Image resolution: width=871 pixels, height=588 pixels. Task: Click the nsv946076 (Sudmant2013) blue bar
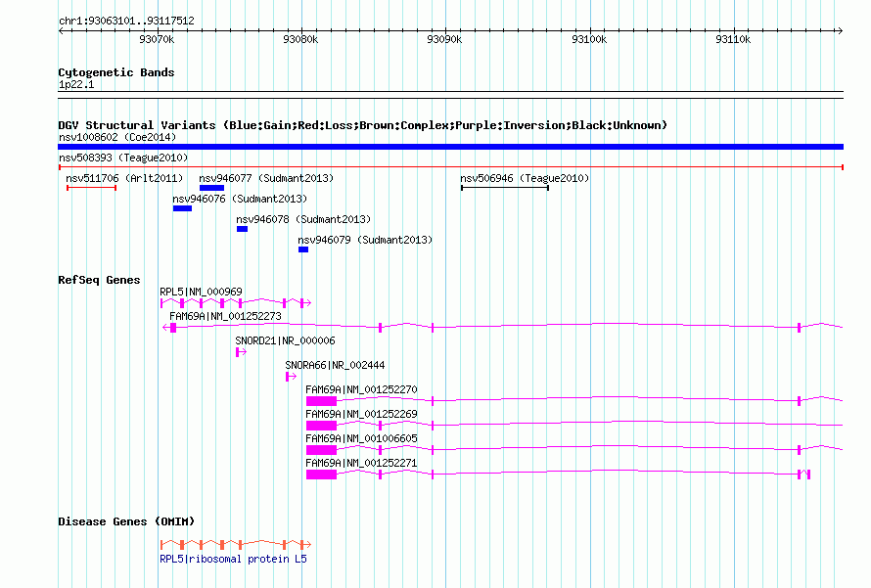point(182,208)
